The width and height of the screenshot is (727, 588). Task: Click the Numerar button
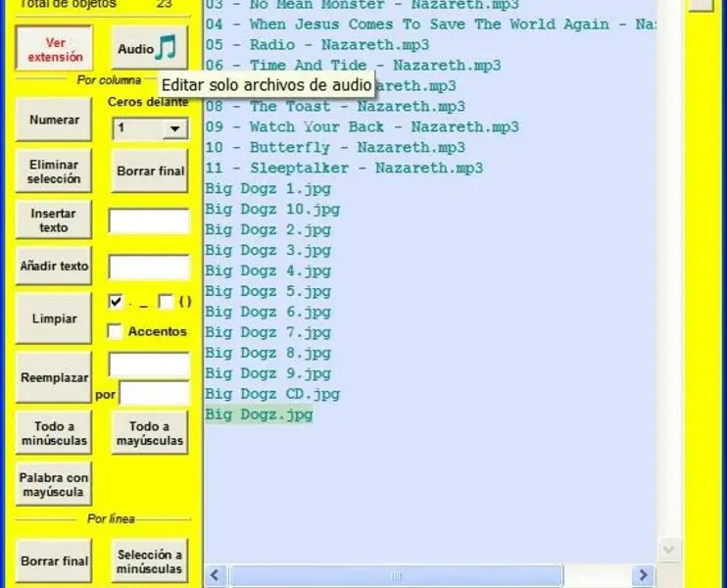[54, 120]
